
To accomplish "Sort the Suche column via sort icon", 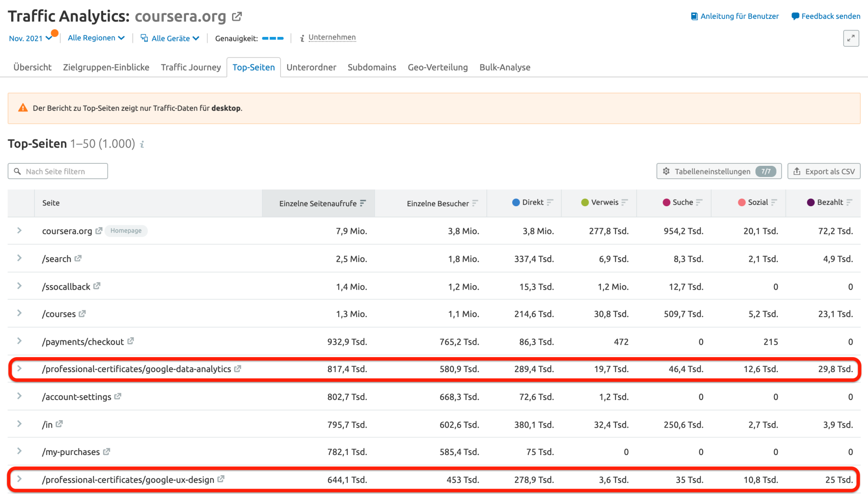I will pyautogui.click(x=700, y=202).
